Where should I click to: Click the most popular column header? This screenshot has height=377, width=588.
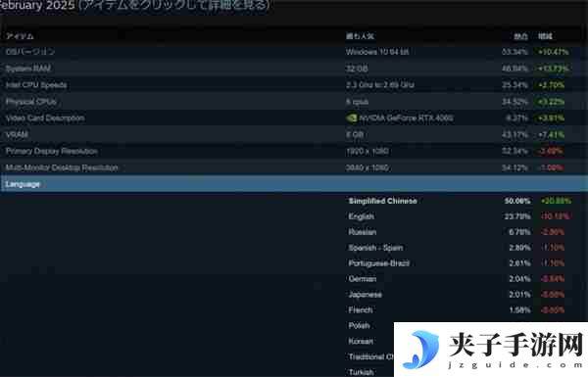click(x=360, y=36)
